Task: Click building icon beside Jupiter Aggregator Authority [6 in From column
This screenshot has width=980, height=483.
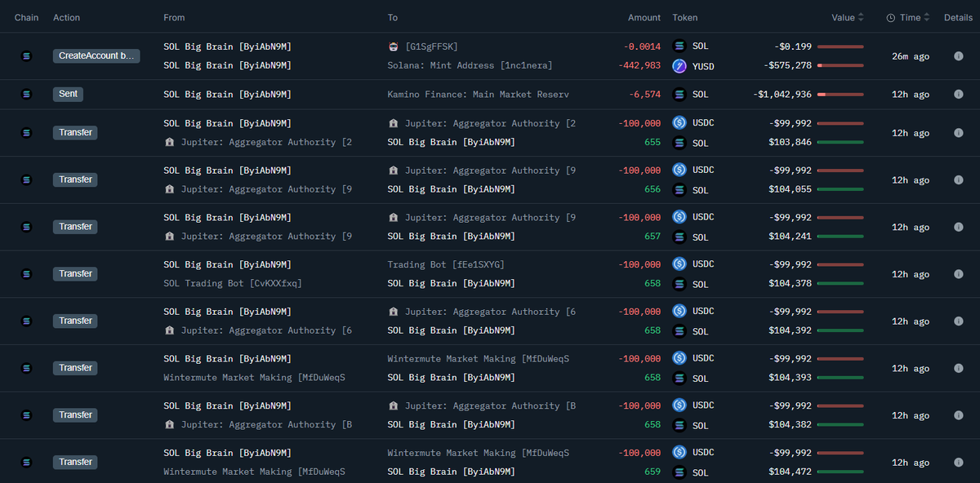Action: point(169,330)
